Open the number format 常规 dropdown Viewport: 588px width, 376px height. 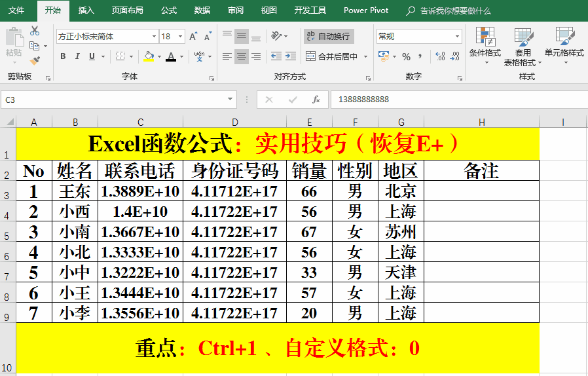[x=457, y=37]
